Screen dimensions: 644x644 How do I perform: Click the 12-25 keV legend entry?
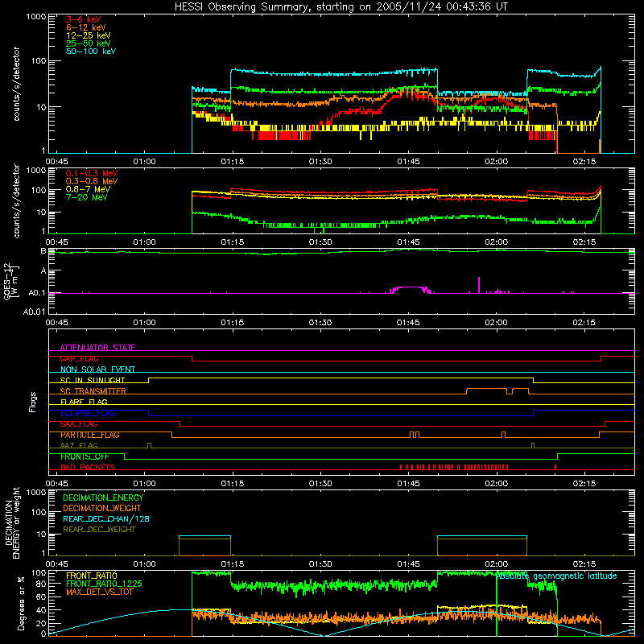pyautogui.click(x=89, y=35)
